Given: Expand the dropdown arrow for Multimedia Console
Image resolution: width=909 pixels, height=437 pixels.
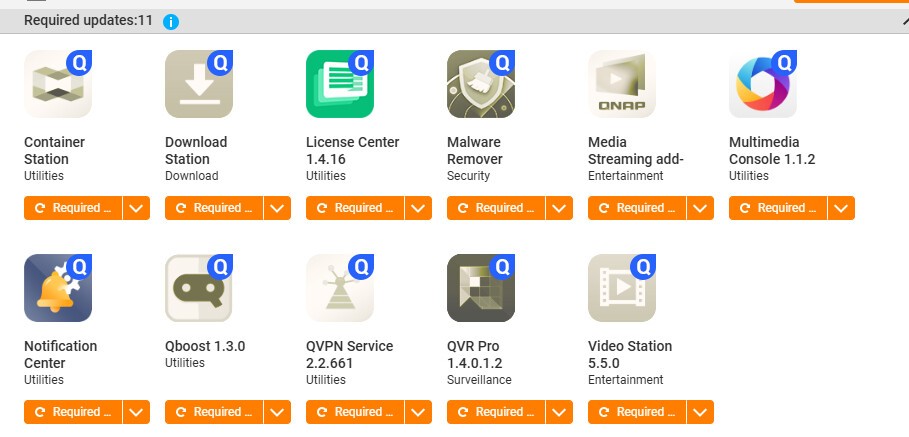Looking at the screenshot, I should click(x=841, y=208).
